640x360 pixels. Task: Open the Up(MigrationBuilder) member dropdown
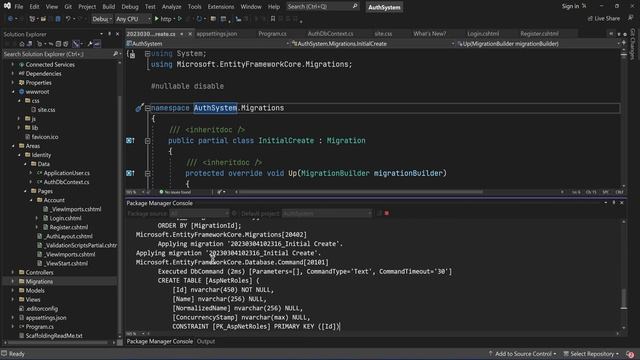pos(538,44)
